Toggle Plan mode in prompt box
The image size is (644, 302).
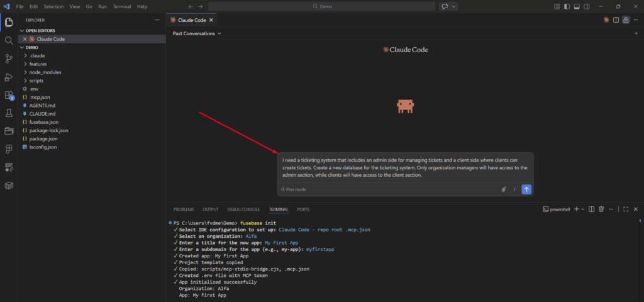pyautogui.click(x=294, y=189)
